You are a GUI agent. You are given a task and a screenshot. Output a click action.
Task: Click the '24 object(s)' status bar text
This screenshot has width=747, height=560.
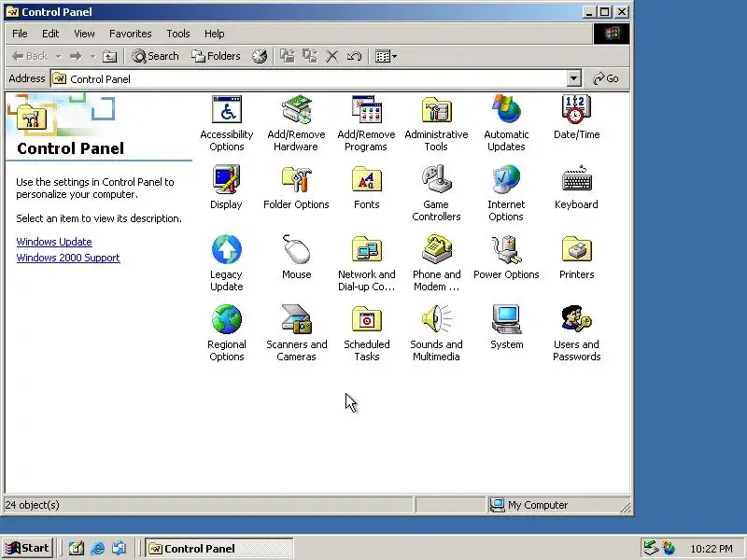tap(33, 505)
